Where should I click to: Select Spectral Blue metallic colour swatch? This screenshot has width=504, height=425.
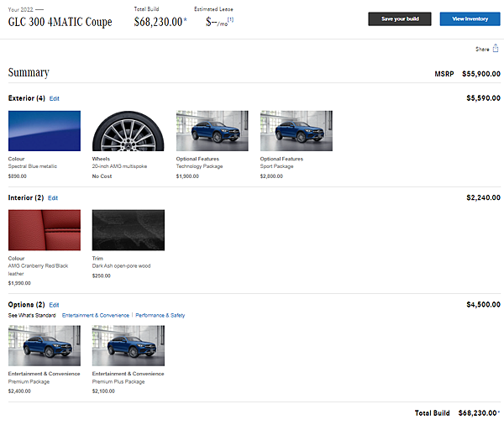coord(45,131)
